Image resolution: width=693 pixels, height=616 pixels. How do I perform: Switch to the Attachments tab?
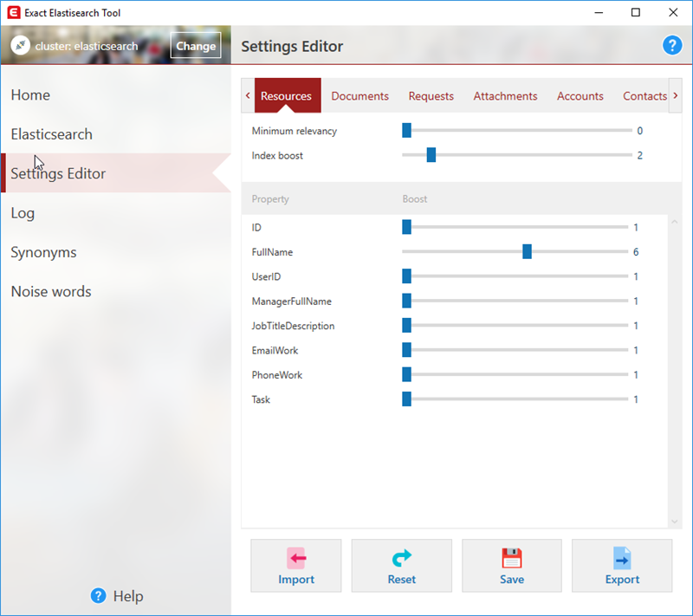[505, 96]
